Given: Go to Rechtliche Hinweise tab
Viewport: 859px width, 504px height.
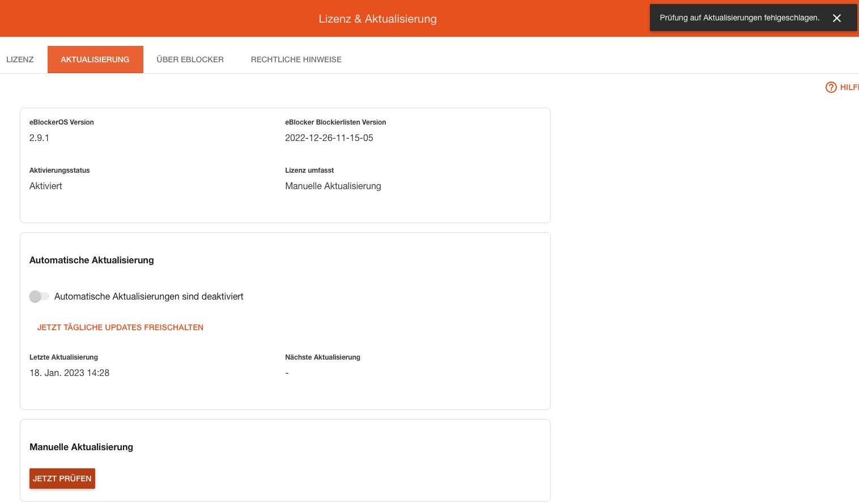Looking at the screenshot, I should pyautogui.click(x=296, y=59).
